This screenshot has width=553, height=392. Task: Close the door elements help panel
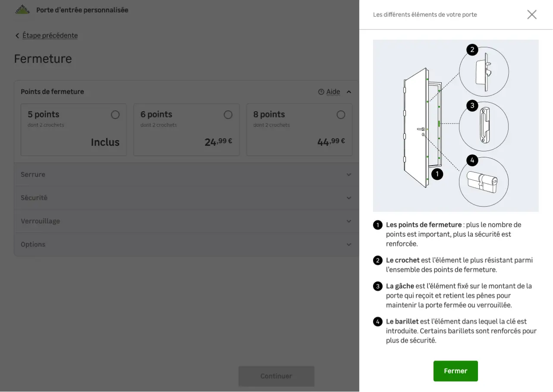click(x=532, y=15)
